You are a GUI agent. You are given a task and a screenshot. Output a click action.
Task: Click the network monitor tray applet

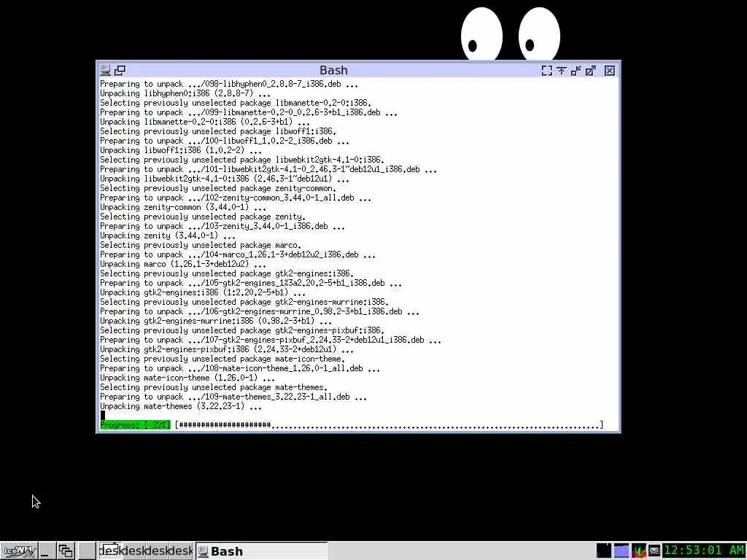point(603,551)
